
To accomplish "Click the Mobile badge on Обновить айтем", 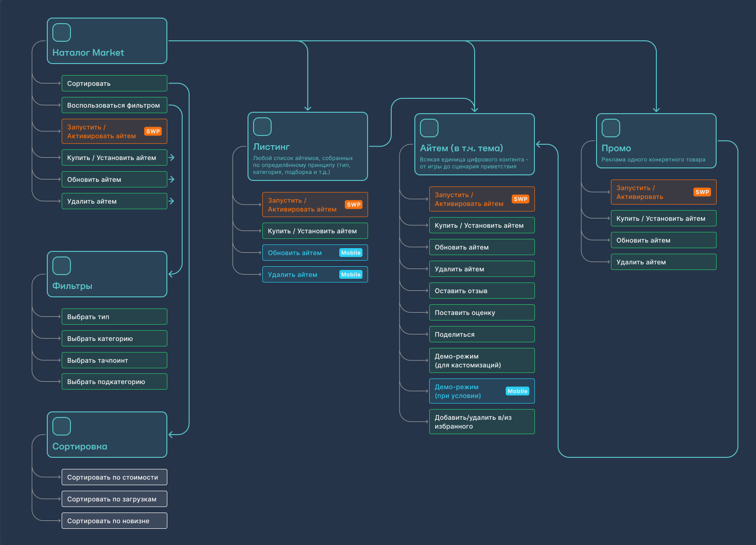I will click(351, 252).
